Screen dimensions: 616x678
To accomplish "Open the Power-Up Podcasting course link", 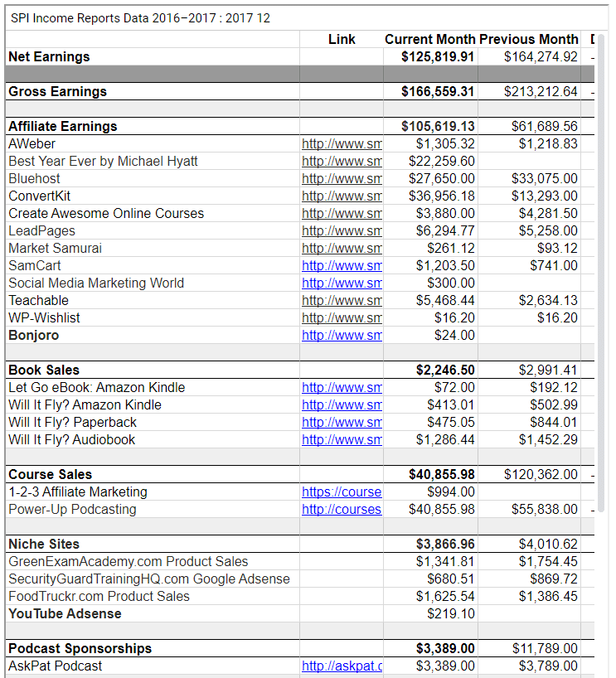I will (342, 509).
